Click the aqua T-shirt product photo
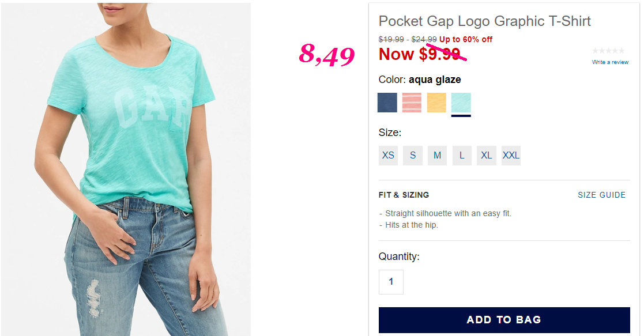 pyautogui.click(x=126, y=169)
